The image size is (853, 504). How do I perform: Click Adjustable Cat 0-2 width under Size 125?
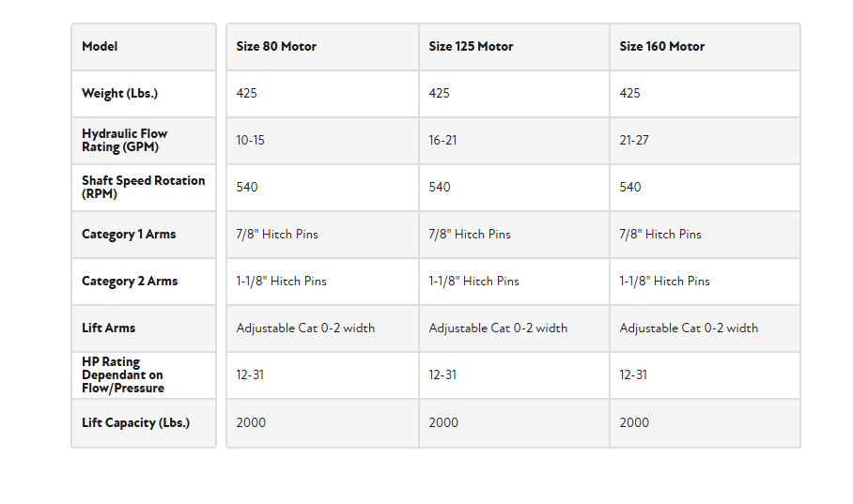(498, 328)
